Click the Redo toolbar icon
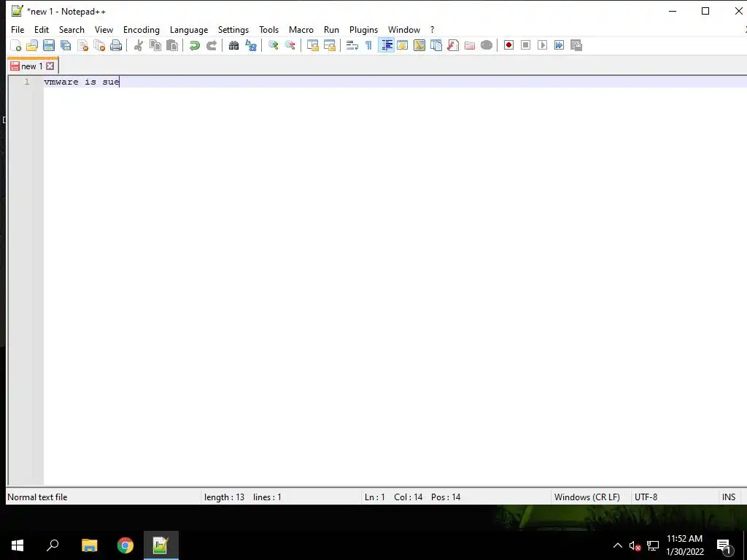 coord(211,45)
